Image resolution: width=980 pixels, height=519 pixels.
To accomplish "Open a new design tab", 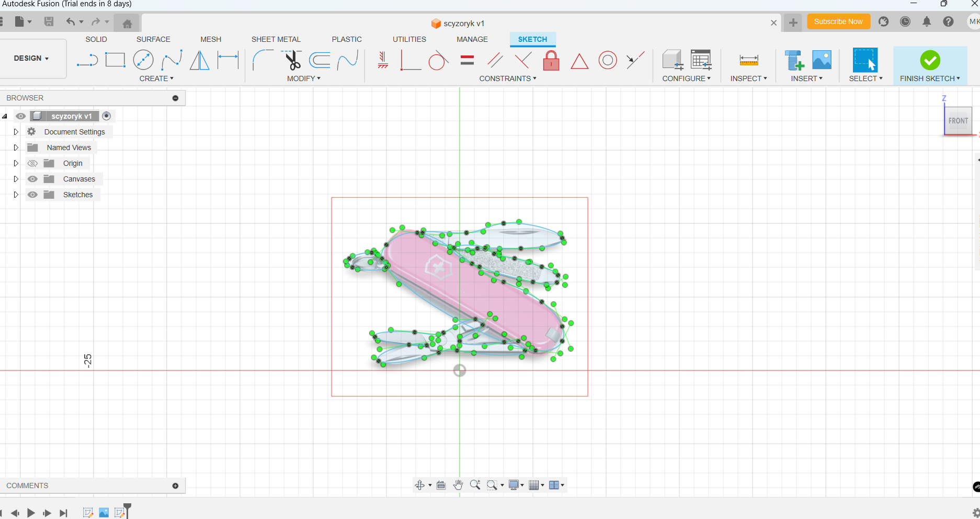I will tap(793, 22).
